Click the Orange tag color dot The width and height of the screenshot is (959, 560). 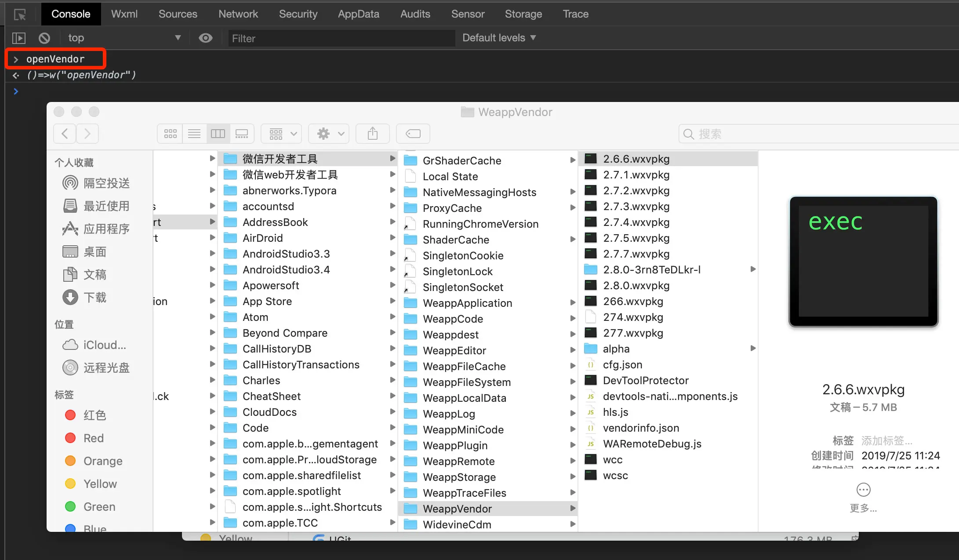pos(70,461)
